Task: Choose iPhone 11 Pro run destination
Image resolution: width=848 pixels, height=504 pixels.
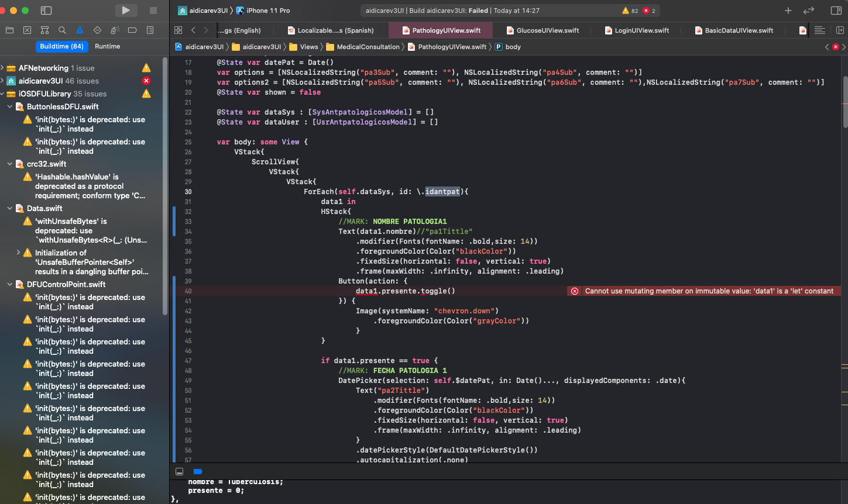Action: tap(262, 11)
